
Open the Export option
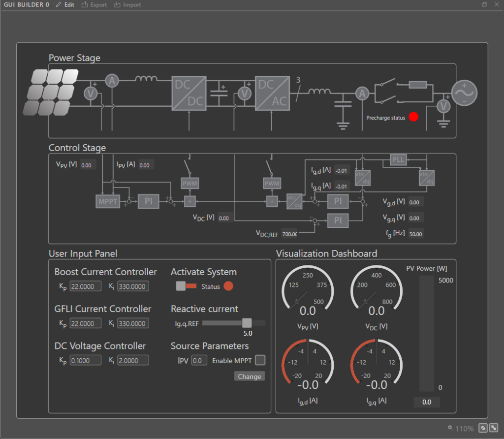(x=94, y=5)
